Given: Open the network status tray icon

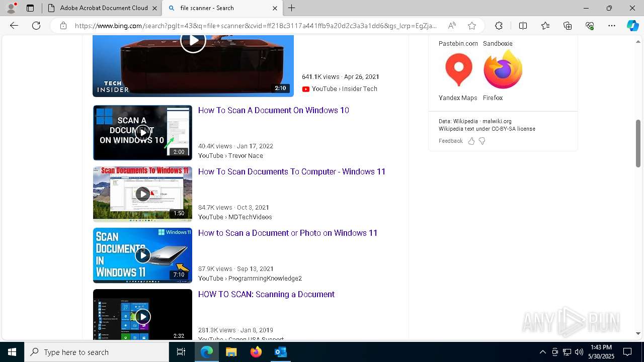Looking at the screenshot, I should pos(567,352).
